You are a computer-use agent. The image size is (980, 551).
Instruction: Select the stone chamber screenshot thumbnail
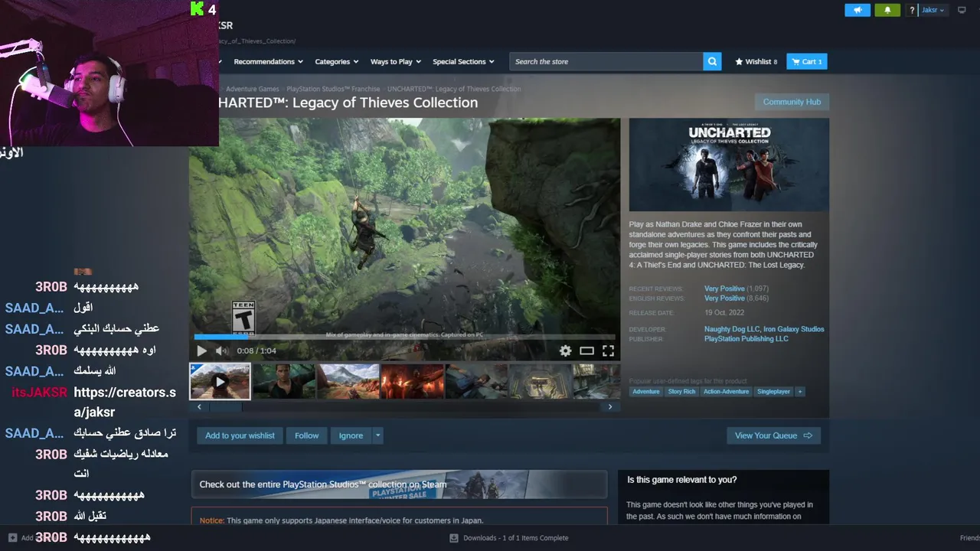point(540,381)
